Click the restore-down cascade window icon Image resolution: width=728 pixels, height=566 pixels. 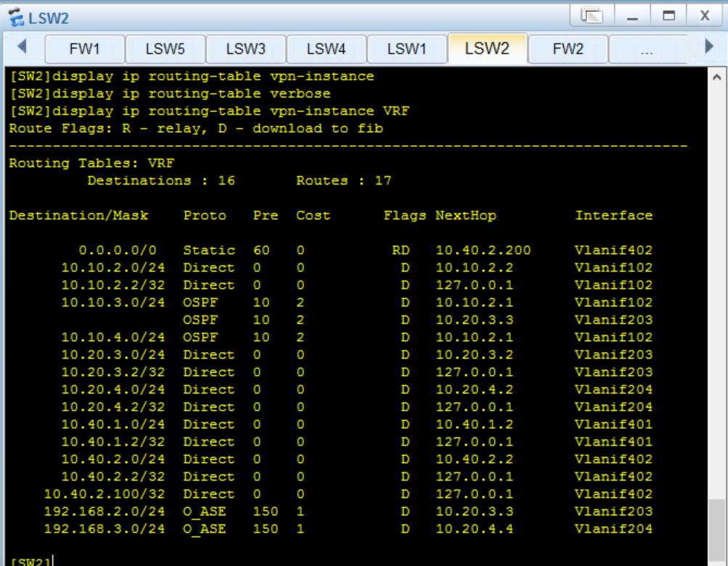coord(592,16)
